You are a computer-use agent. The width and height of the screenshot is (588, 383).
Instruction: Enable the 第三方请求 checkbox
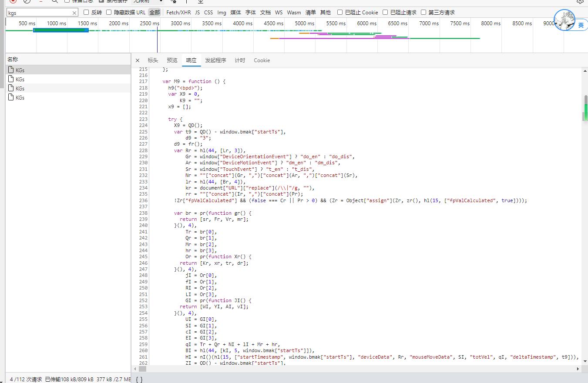(x=423, y=13)
